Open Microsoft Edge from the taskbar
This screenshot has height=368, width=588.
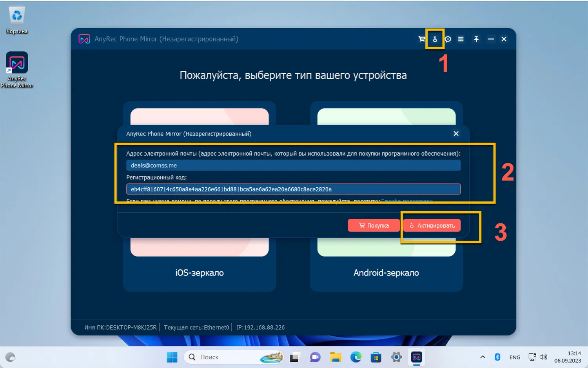pos(356,357)
